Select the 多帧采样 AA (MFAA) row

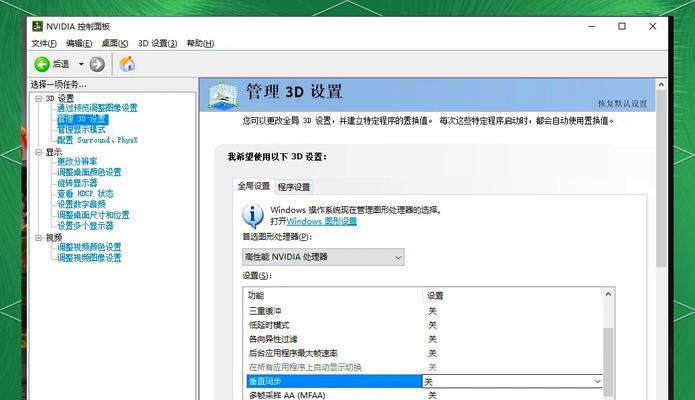point(425,395)
